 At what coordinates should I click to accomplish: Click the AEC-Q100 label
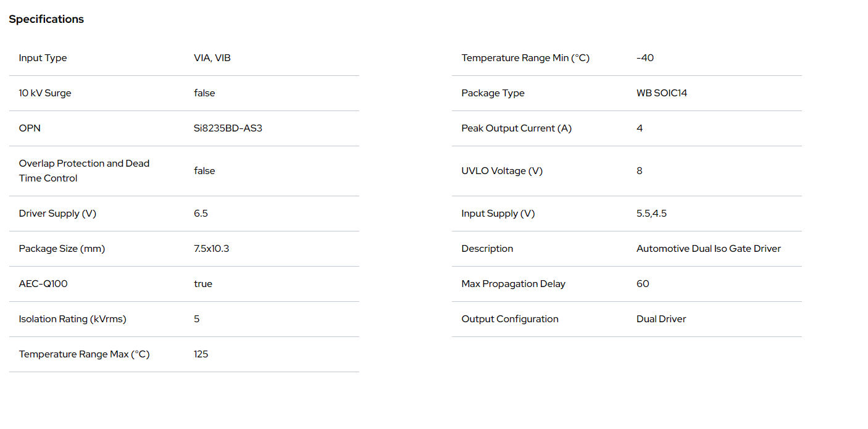[43, 284]
